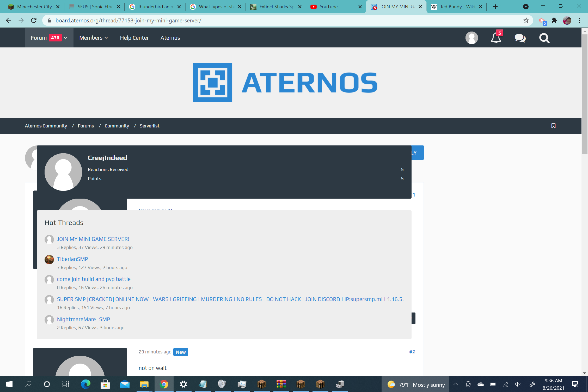This screenshot has height=392, width=588.
Task: Open the forum search magnifier icon
Action: 544,38
